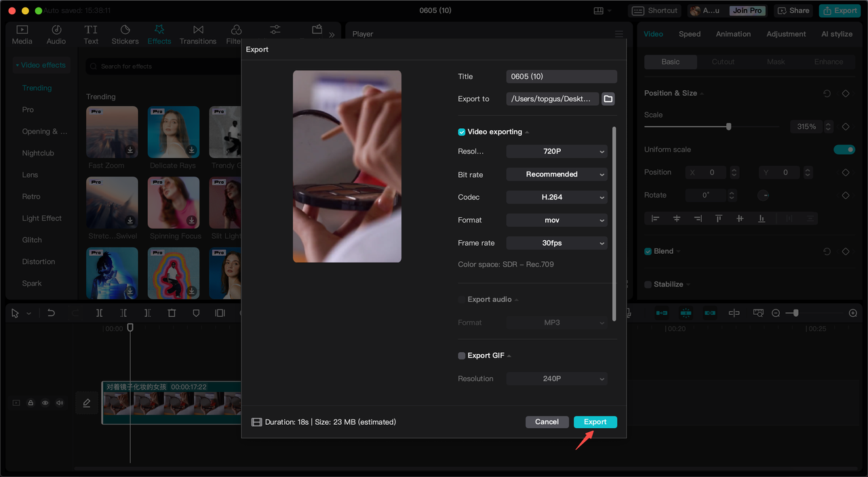Click the align left icon in Video panel
This screenshot has height=477, width=868.
coord(655,218)
